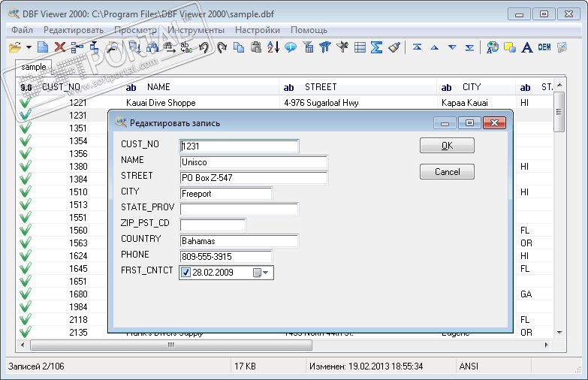The width and height of the screenshot is (588, 380).
Task: Click Cancel in the edit record dialog
Action: 447,172
